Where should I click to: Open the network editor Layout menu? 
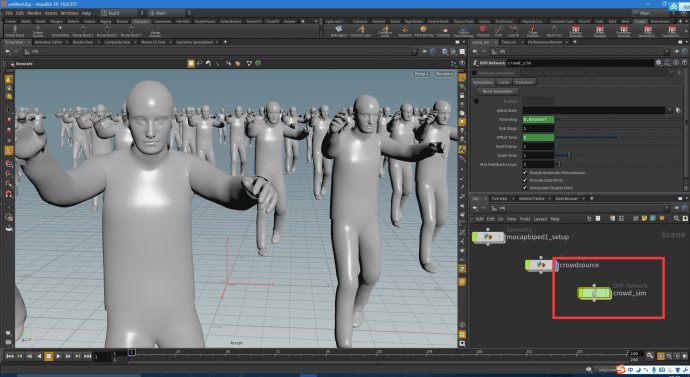540,219
